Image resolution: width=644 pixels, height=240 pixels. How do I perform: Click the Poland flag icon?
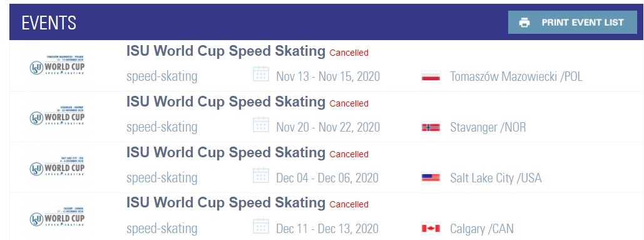pyautogui.click(x=431, y=77)
